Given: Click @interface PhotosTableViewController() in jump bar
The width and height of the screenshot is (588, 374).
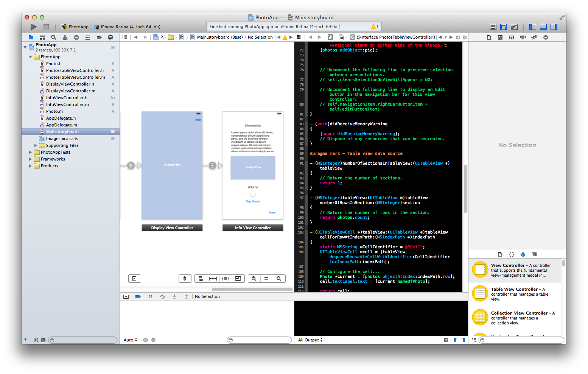Looking at the screenshot, I should pyautogui.click(x=393, y=37).
